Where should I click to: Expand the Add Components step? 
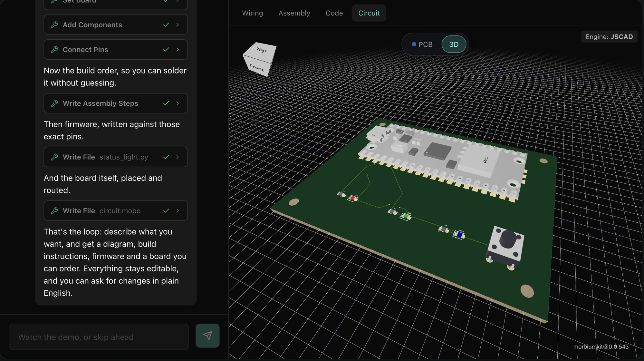click(x=178, y=25)
